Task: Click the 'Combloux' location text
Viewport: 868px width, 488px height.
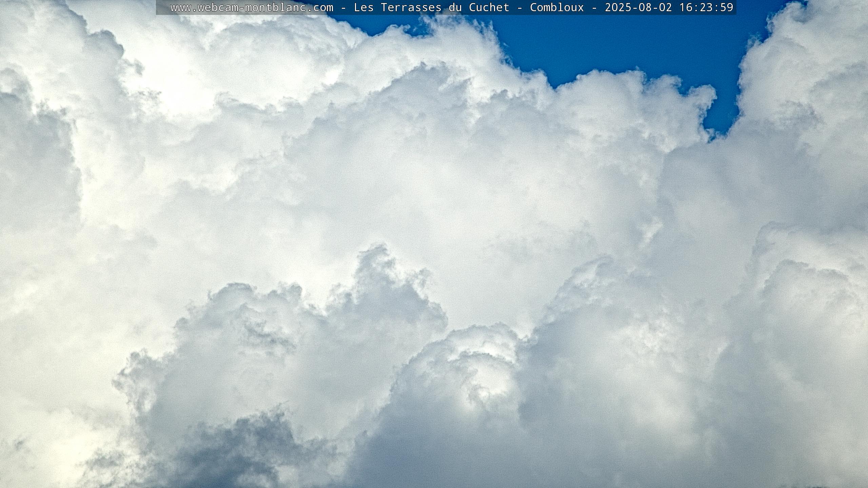Action: (557, 7)
